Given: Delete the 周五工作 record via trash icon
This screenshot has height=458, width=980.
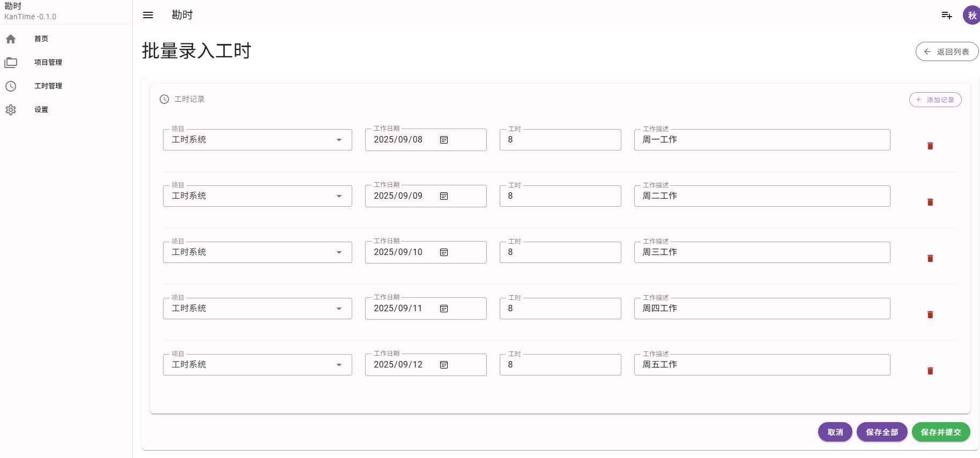Looking at the screenshot, I should 930,371.
